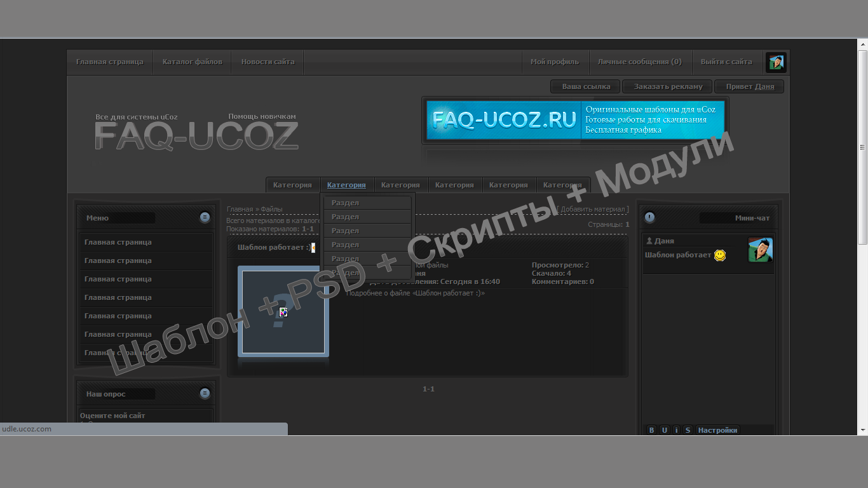Click the exclamation icon beside Мини-чат

click(649, 217)
